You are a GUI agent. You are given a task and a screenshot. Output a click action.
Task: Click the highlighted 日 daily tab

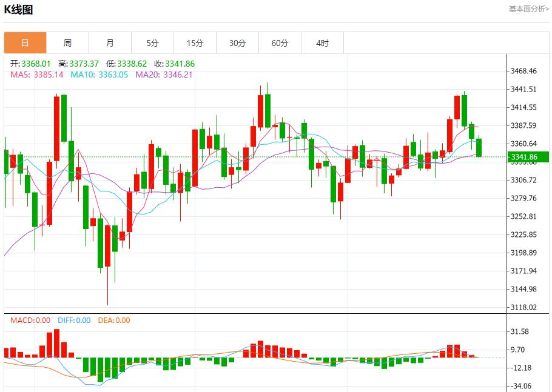(25, 42)
